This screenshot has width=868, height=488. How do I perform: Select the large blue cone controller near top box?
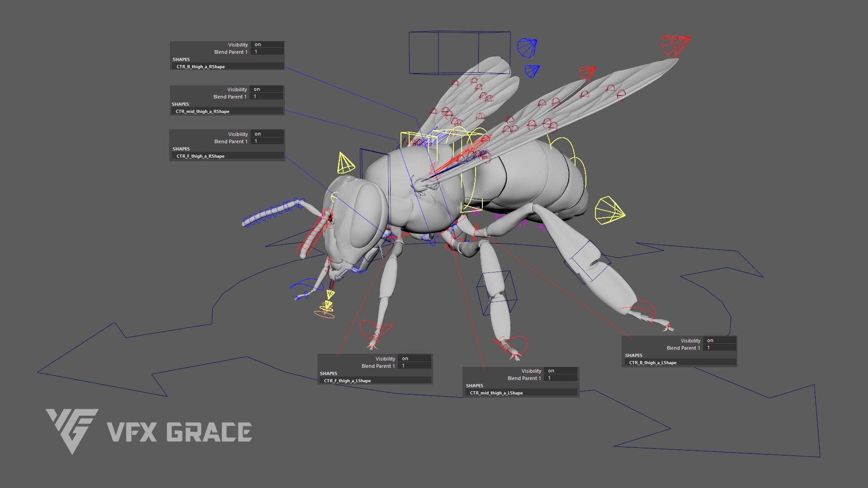(527, 48)
